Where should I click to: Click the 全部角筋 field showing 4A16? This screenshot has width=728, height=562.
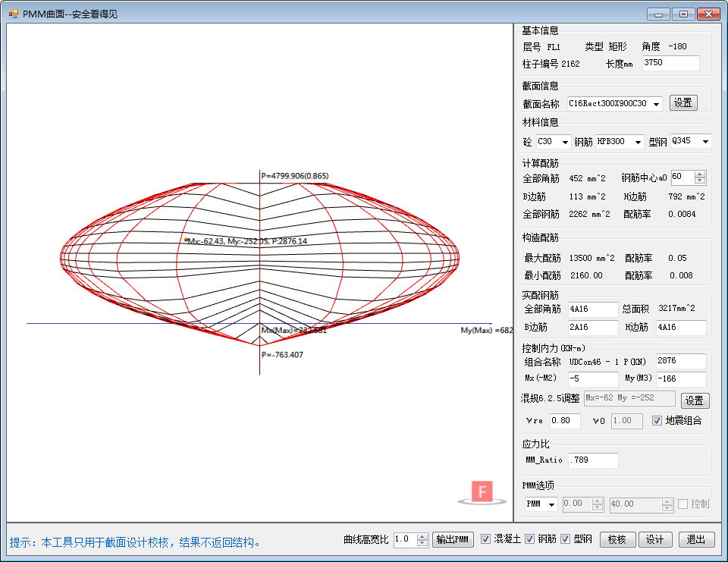pos(593,309)
